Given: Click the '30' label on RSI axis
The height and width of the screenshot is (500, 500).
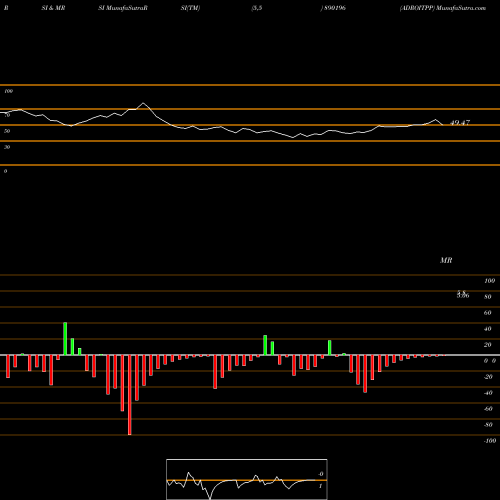Looking at the screenshot, I should pyautogui.click(x=7, y=147).
